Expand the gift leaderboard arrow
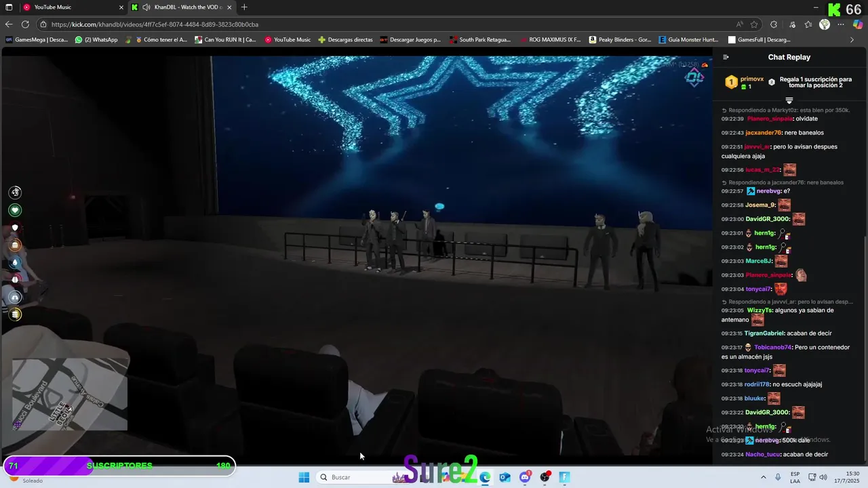The width and height of the screenshot is (868, 488). 789,100
